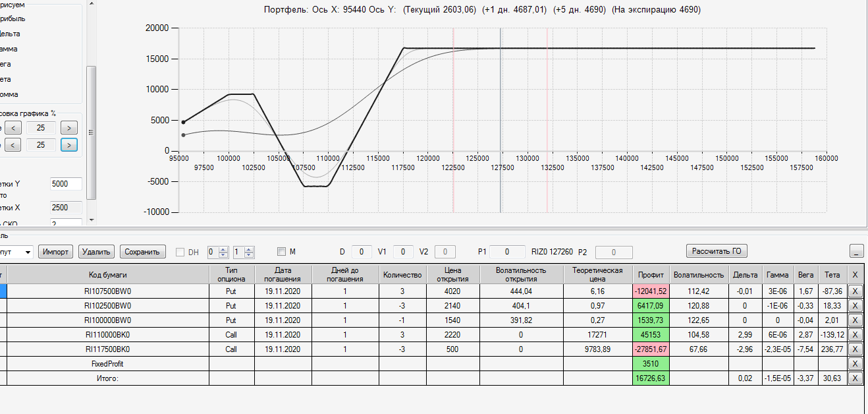Remove the RI102500BW0 row via X

[855, 305]
